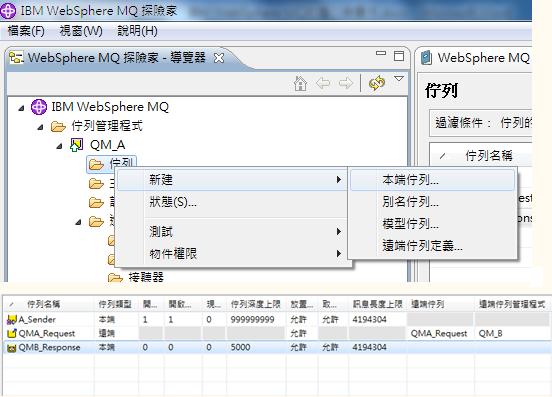Screen dimensions: 552x397
Task: Open the navigator view menu triangle
Action: coord(399,78)
